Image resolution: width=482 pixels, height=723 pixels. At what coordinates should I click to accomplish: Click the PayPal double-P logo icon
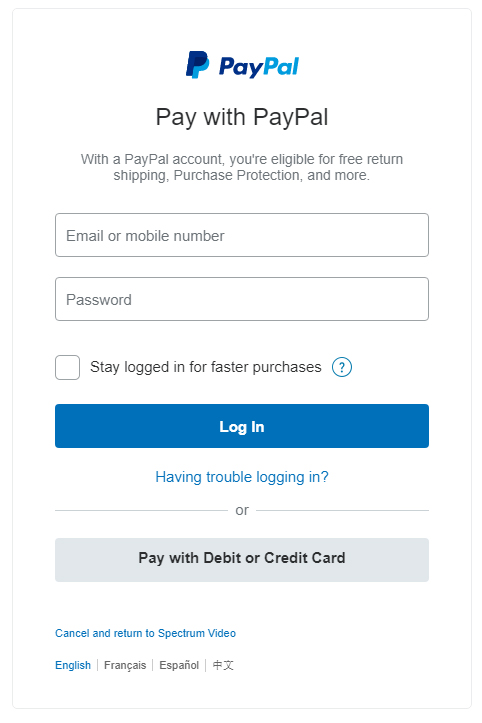197,65
